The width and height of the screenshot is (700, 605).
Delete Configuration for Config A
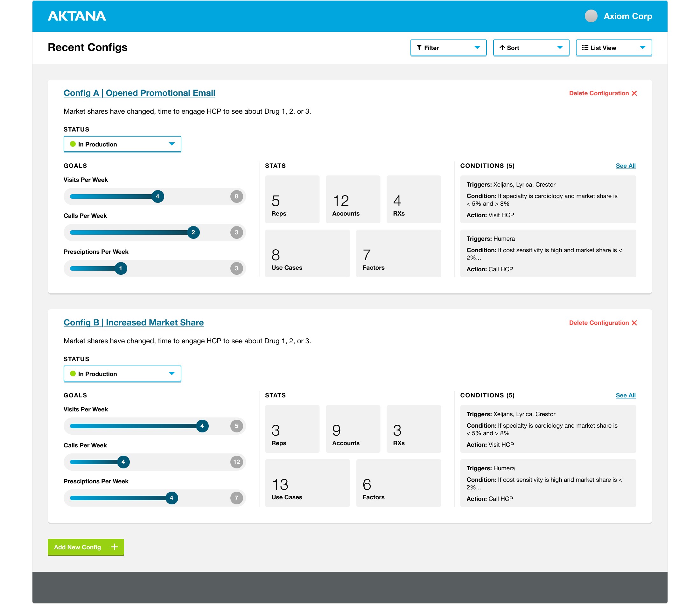[603, 93]
